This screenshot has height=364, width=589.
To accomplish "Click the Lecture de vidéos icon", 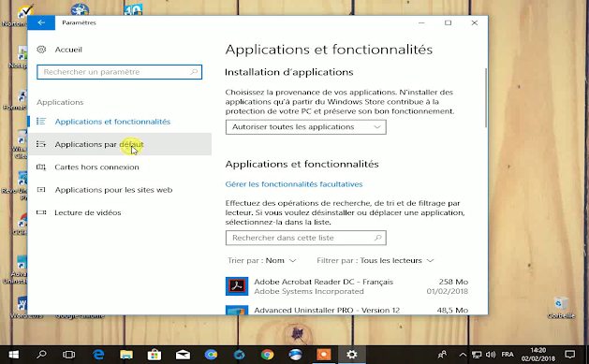I will (x=41, y=212).
